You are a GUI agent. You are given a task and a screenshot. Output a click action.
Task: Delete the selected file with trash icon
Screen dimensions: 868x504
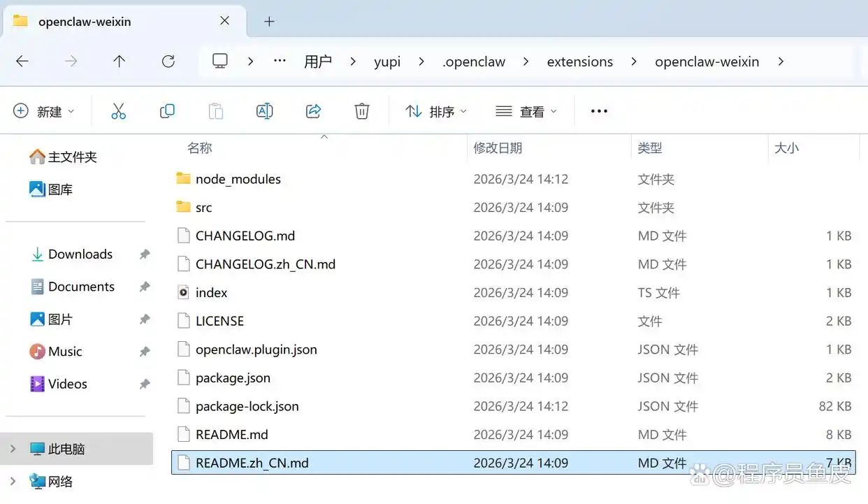coord(361,110)
